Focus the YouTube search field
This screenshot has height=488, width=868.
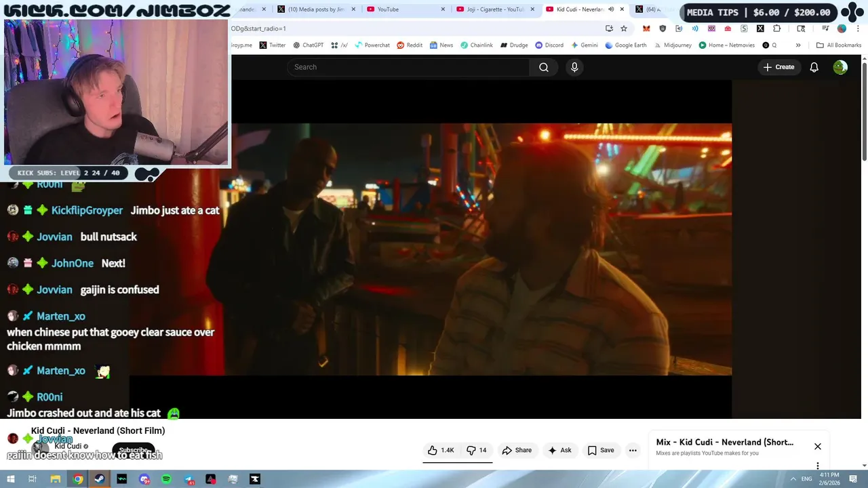click(x=408, y=67)
